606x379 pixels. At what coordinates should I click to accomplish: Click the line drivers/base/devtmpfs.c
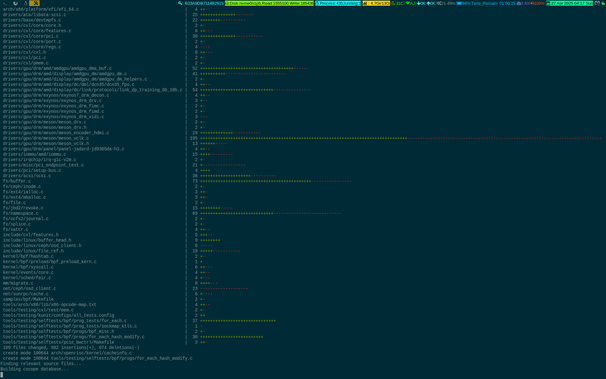pos(32,20)
